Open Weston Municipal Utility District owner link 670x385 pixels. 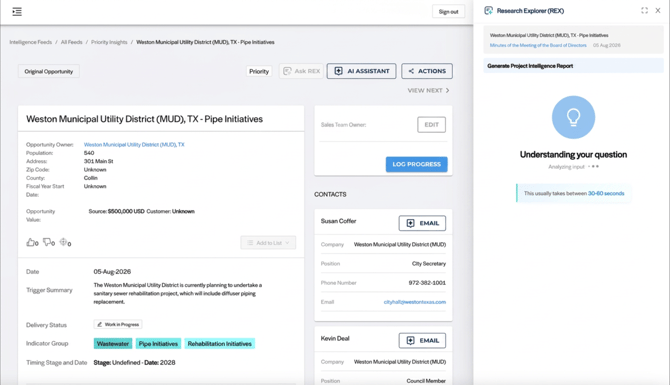tap(134, 145)
